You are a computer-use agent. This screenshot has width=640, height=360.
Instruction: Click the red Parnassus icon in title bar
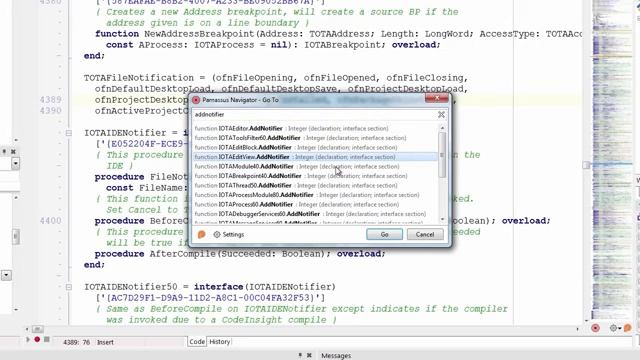(196, 100)
